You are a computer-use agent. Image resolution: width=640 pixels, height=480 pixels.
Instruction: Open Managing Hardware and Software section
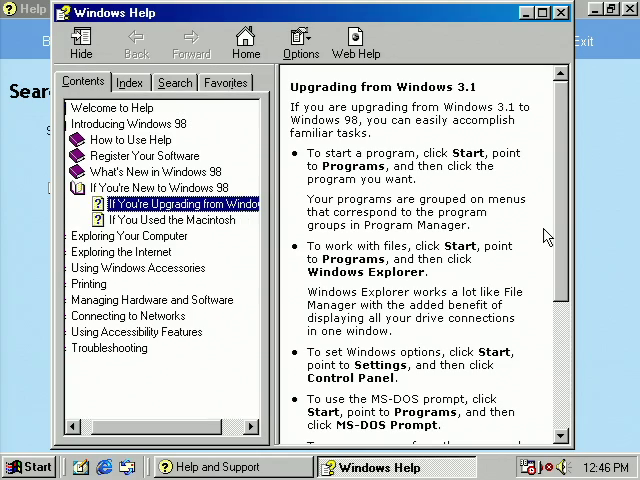[152, 300]
